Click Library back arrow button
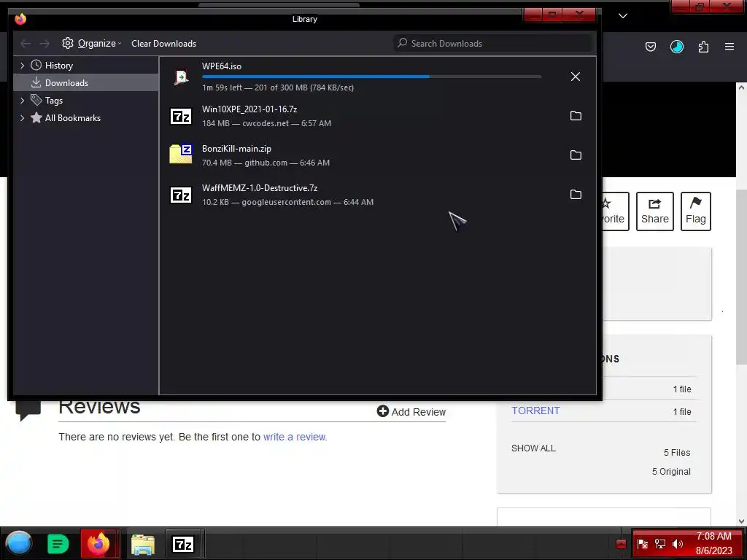The image size is (747, 560). pos(26,43)
